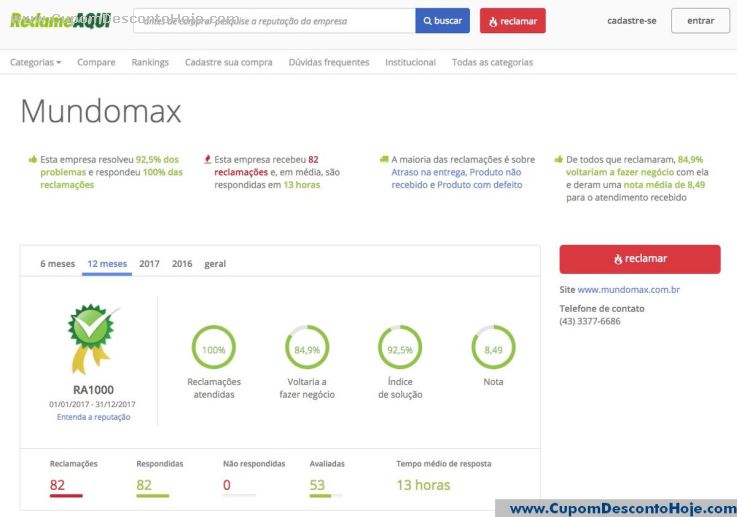This screenshot has width=737, height=517.
Task: Switch to the geral tab
Action: [215, 264]
